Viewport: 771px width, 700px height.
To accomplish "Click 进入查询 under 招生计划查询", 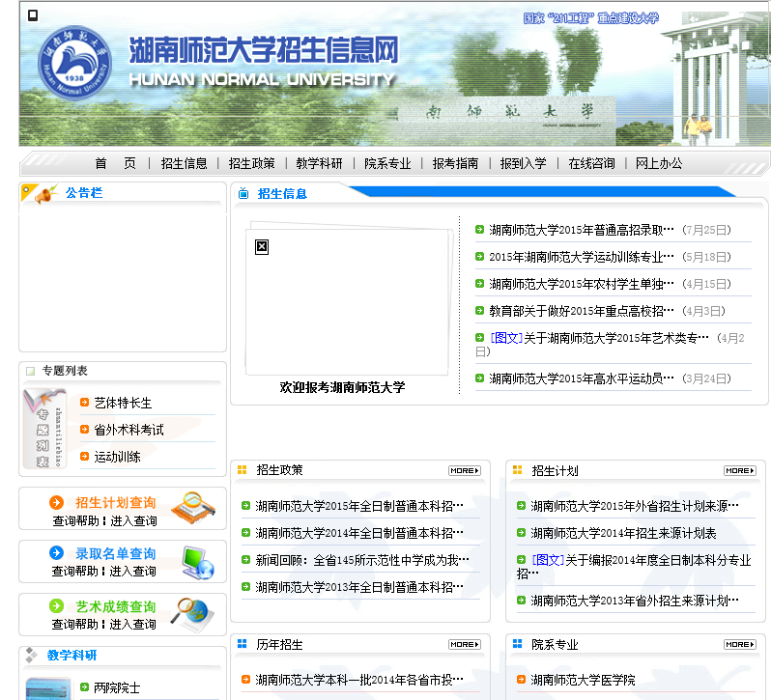I will 133,521.
